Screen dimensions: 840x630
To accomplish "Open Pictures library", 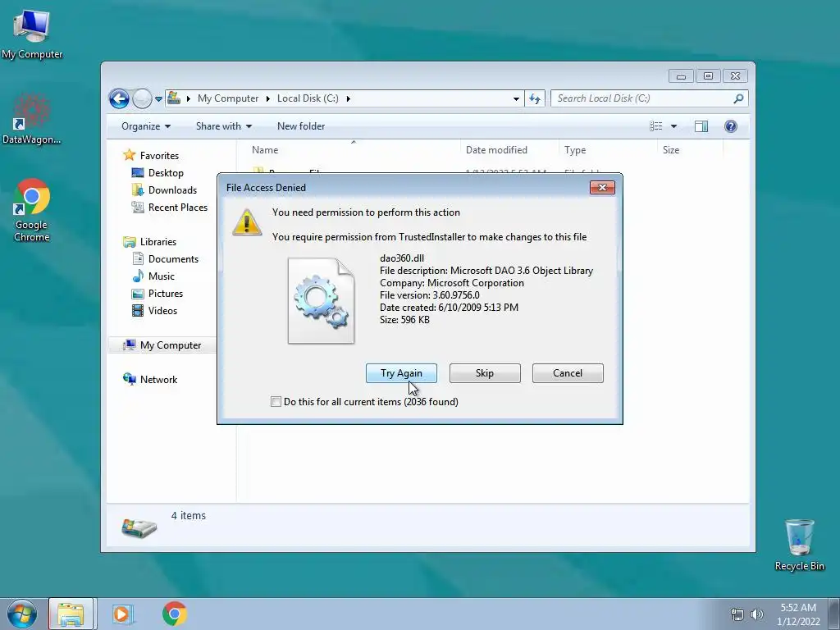I will click(166, 294).
